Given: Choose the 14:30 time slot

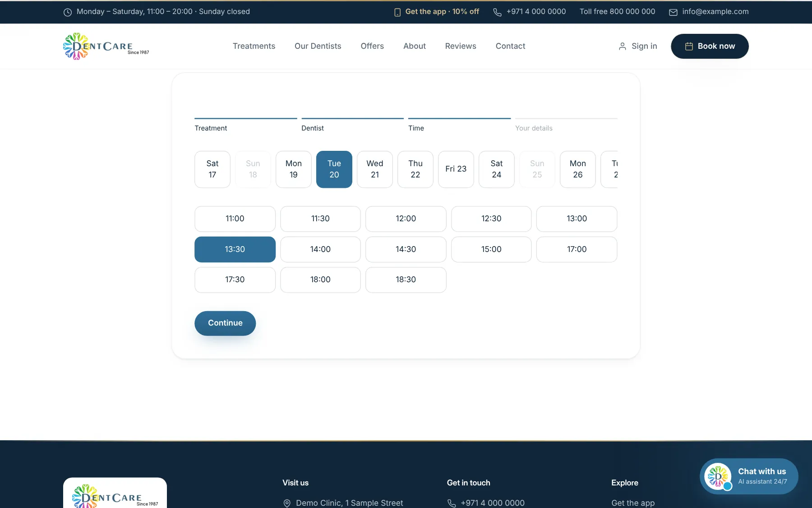Looking at the screenshot, I should tap(406, 249).
